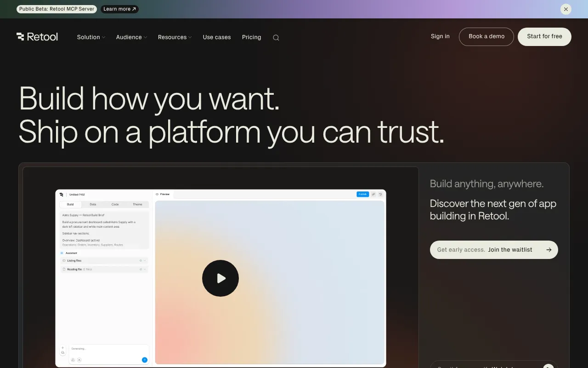Click the history icon in editor top bar
Image resolution: width=588 pixels, height=368 pixels.
pyautogui.click(x=380, y=194)
